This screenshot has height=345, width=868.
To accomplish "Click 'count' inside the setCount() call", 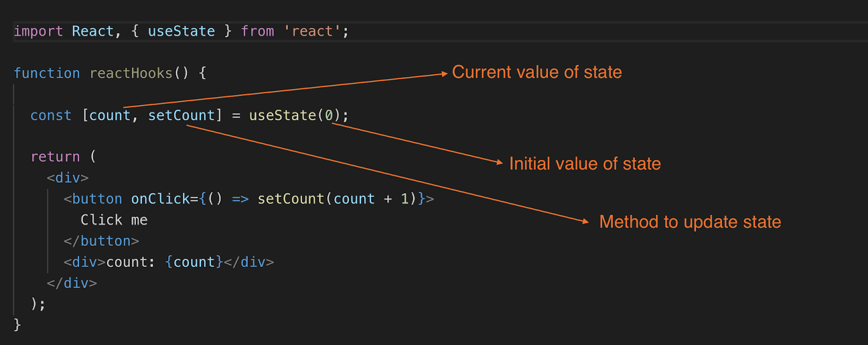I will [x=354, y=199].
